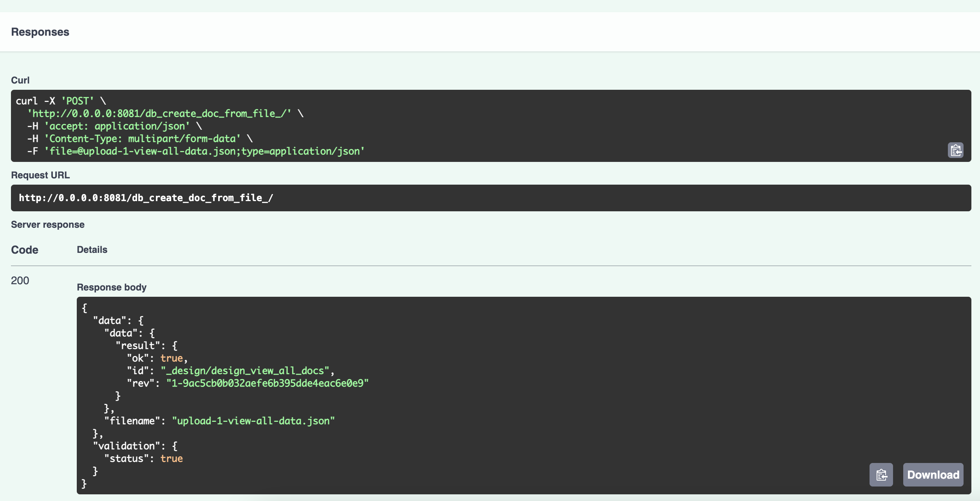
Task: Click the Content-Type multipart/form-data header line
Action: [143, 139]
